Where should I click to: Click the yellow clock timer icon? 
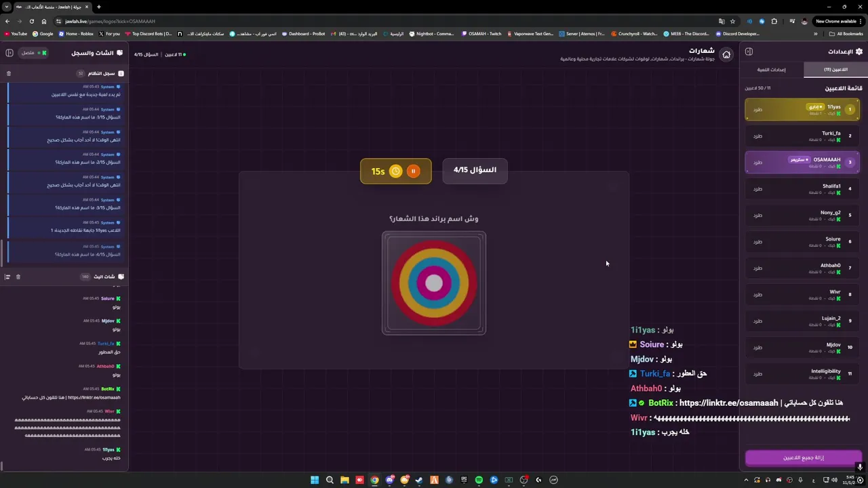[x=396, y=171]
